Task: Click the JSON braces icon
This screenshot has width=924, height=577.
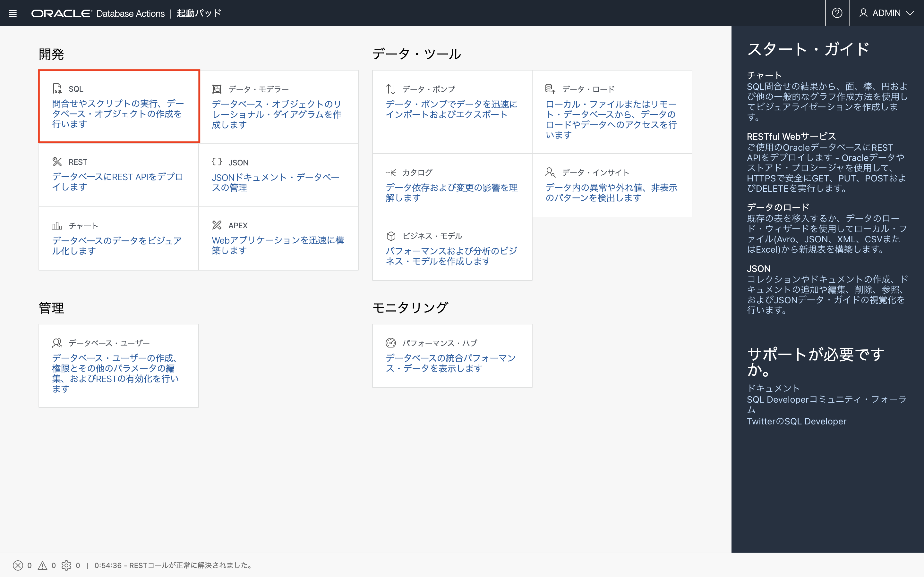Action: pos(217,162)
